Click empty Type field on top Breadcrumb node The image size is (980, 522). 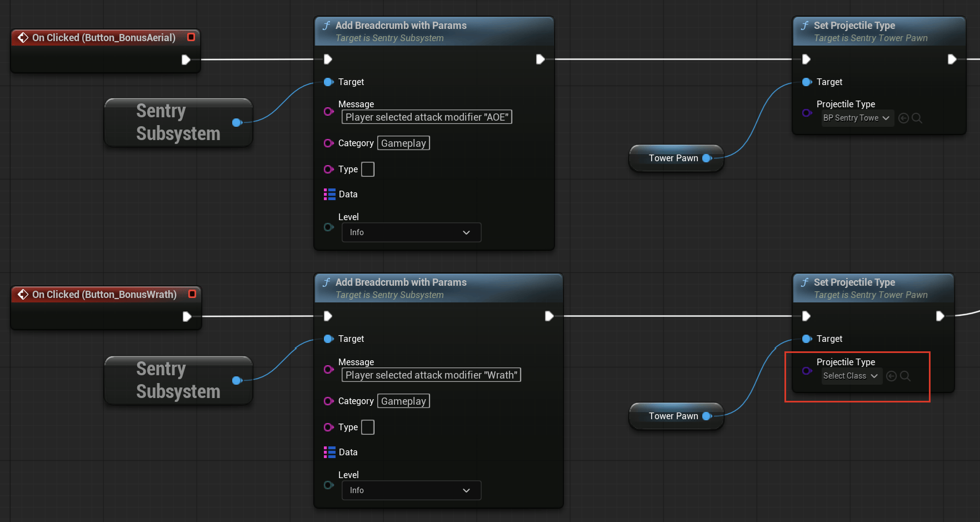(x=368, y=169)
